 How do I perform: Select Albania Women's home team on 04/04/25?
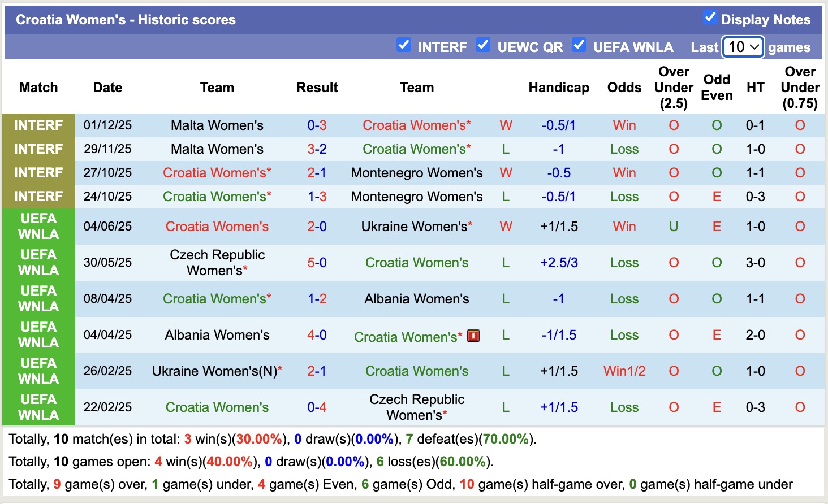tap(217, 335)
